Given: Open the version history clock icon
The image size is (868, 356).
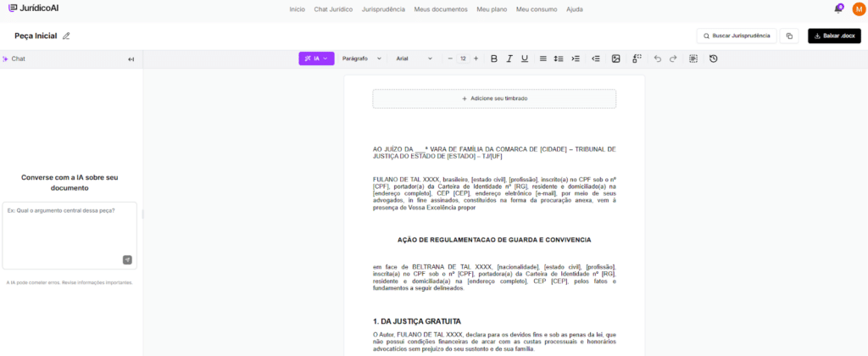Looking at the screenshot, I should tap(713, 58).
